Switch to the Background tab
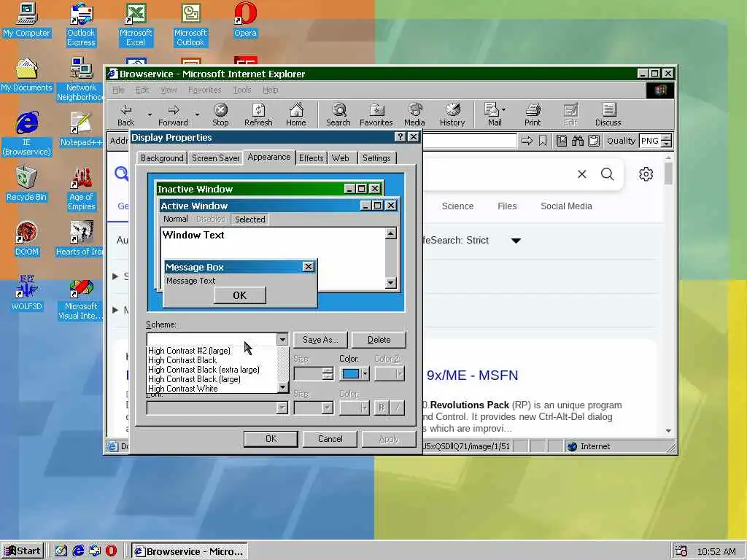The image size is (747, 560). coord(162,158)
